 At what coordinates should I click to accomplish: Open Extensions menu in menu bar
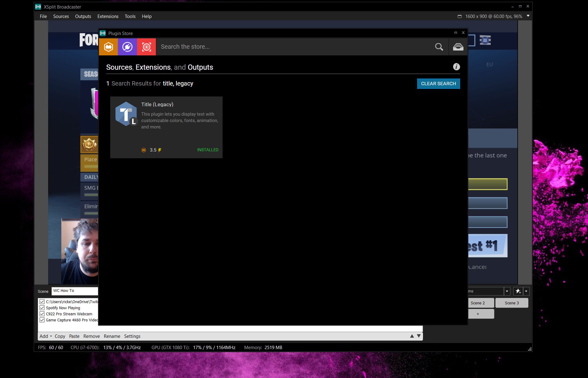point(108,16)
